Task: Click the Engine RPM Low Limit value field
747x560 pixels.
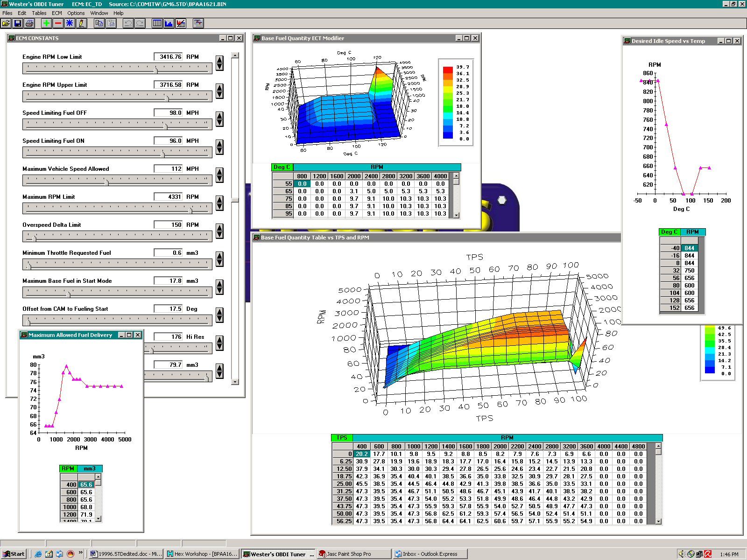Action: [168, 57]
